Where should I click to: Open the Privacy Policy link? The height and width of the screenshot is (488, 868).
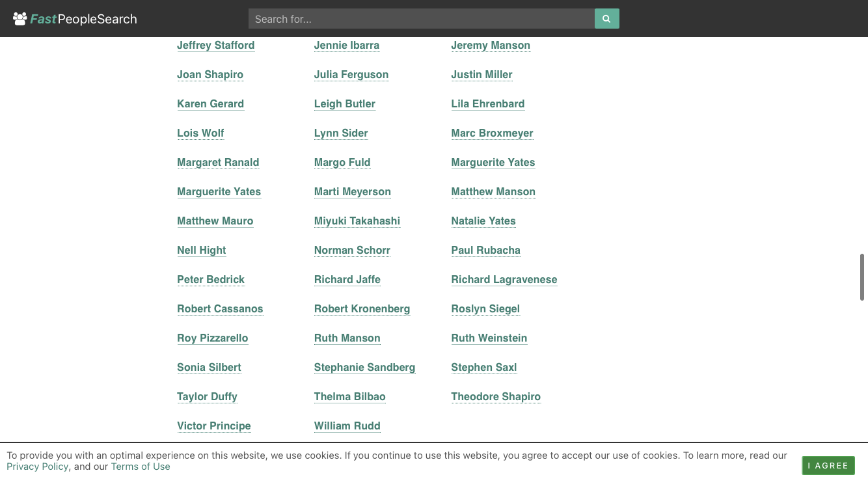tap(38, 467)
